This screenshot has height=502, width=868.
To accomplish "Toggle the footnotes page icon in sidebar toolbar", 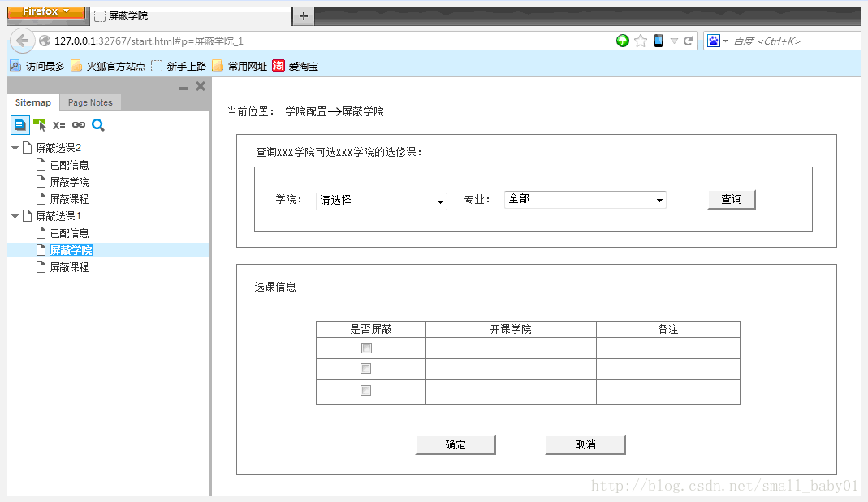I will pyautogui.click(x=20, y=125).
